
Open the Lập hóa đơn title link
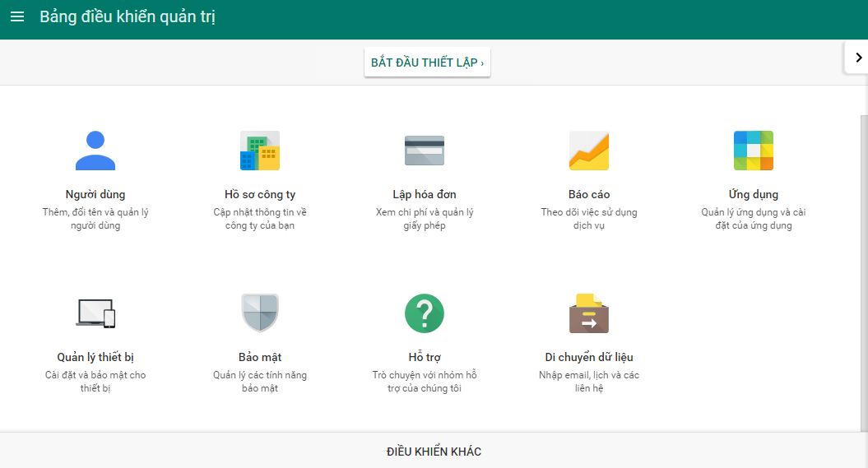click(x=425, y=194)
